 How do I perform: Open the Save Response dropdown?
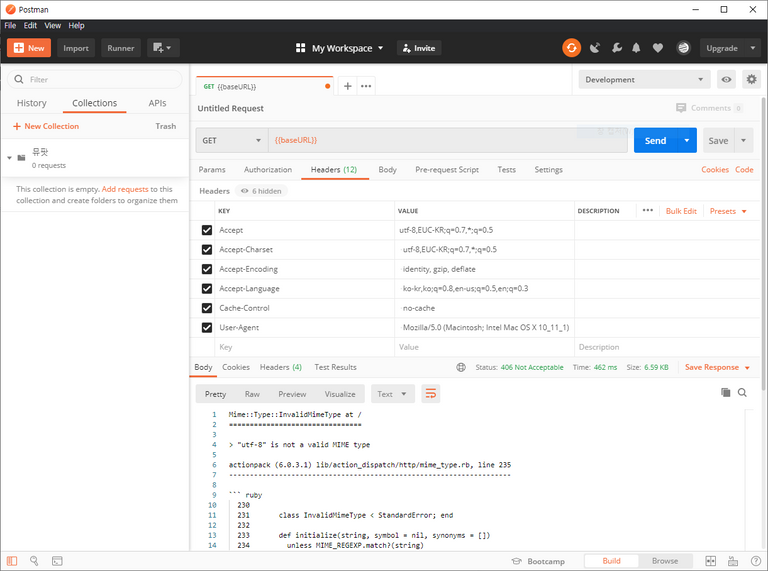tap(717, 367)
